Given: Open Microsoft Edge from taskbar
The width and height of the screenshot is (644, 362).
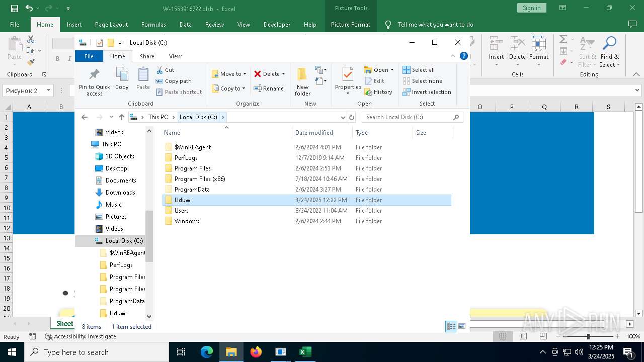Looking at the screenshot, I should click(x=207, y=352).
